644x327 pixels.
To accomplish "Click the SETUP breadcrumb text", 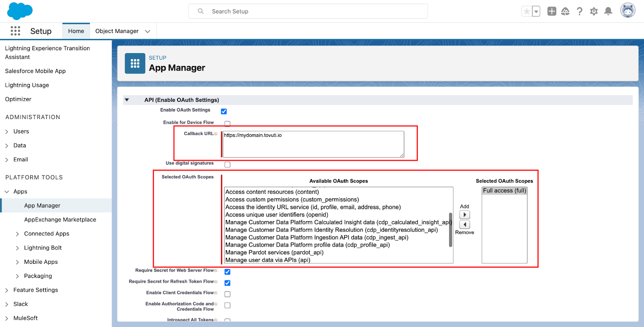I will pyautogui.click(x=157, y=58).
